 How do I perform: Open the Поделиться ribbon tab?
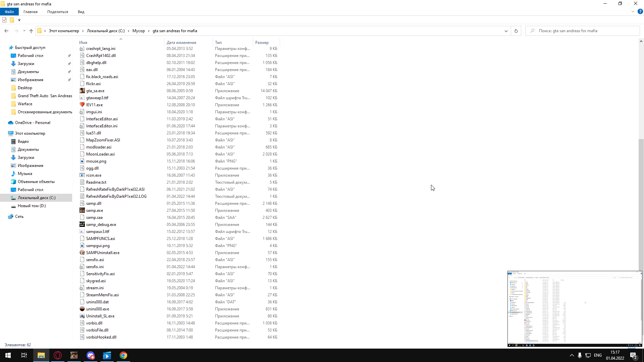pos(58,12)
